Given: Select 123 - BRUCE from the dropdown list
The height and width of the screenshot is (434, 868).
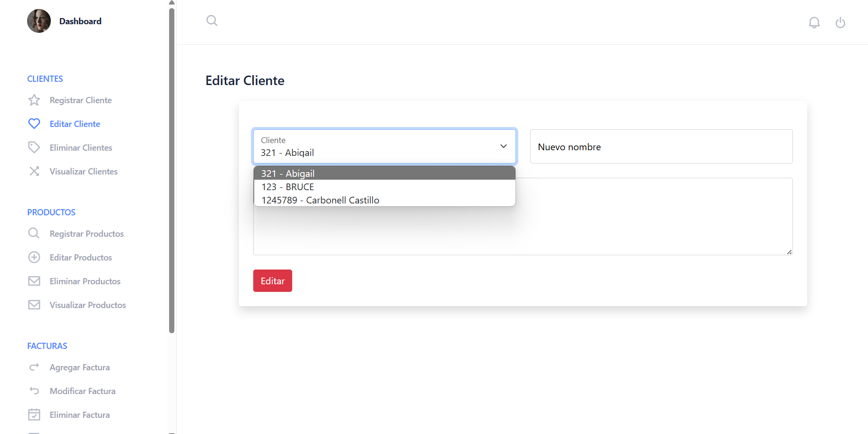Looking at the screenshot, I should click(x=287, y=186).
